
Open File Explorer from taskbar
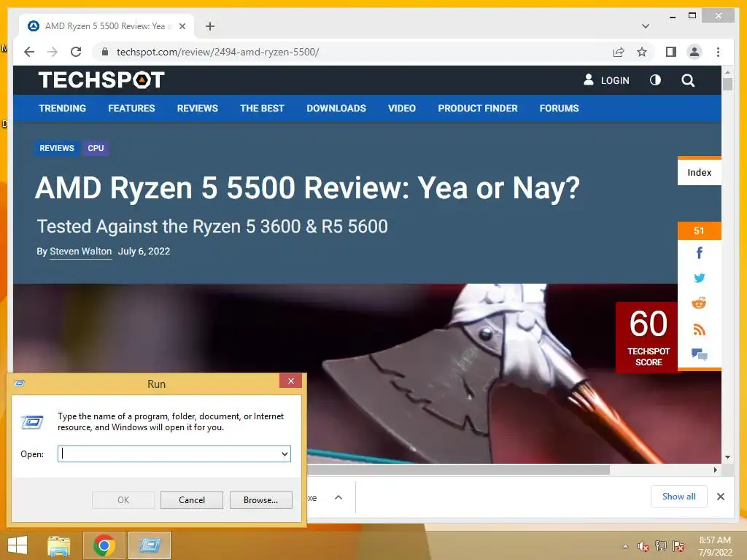pos(59,545)
